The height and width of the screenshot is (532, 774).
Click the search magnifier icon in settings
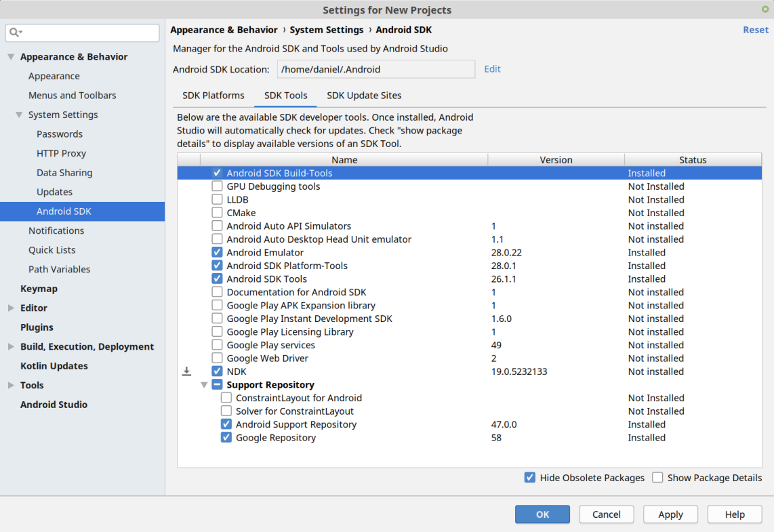16,33
